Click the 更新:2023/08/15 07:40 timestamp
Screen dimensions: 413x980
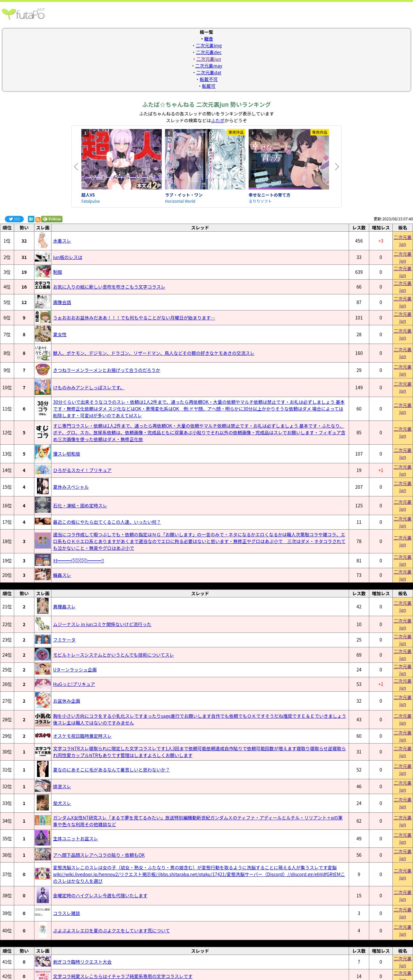pos(393,219)
